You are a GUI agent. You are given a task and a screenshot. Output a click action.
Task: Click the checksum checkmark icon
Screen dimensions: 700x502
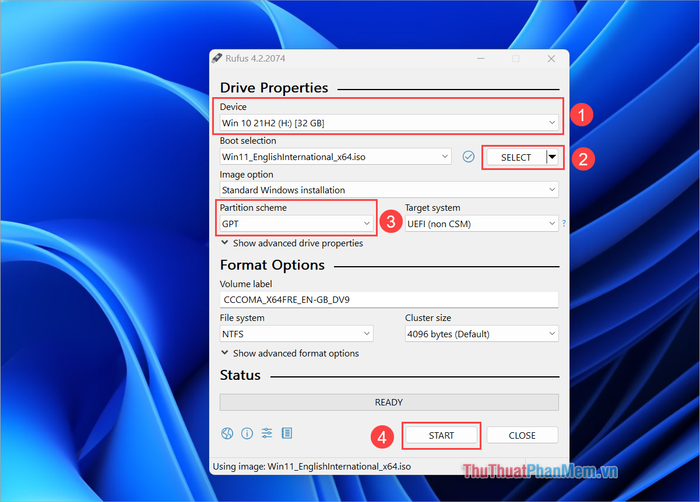click(468, 157)
